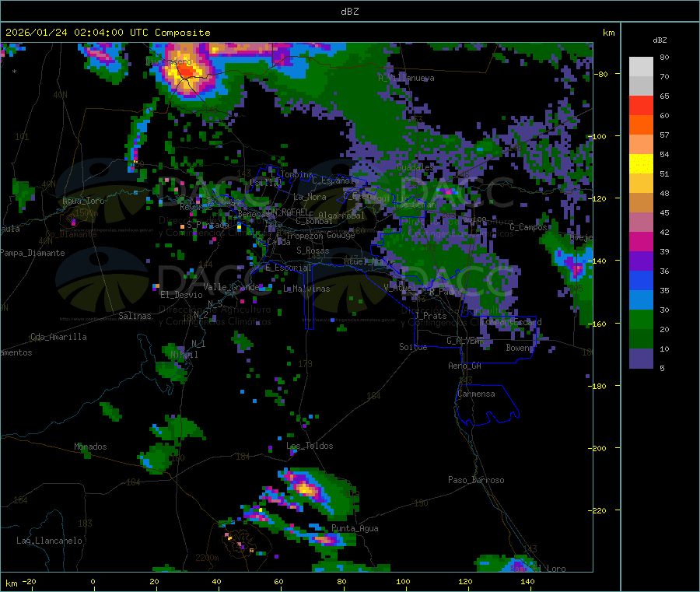
Task: Click the 'Soitue' map label
Action: [413, 347]
